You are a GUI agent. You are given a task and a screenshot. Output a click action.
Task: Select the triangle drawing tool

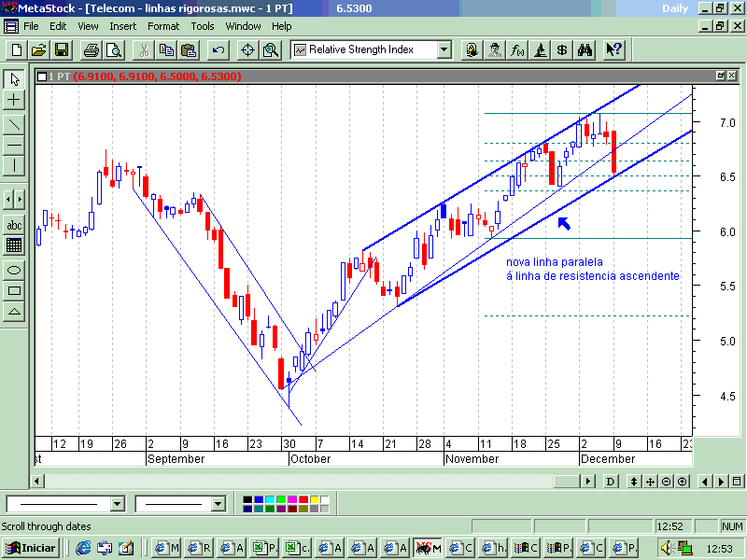click(x=14, y=311)
